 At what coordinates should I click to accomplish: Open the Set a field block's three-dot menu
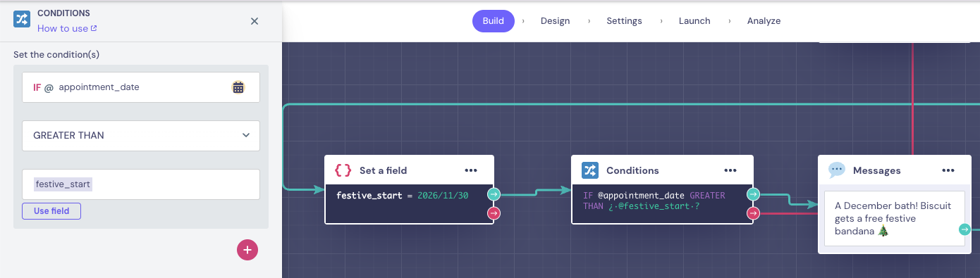coord(471,170)
